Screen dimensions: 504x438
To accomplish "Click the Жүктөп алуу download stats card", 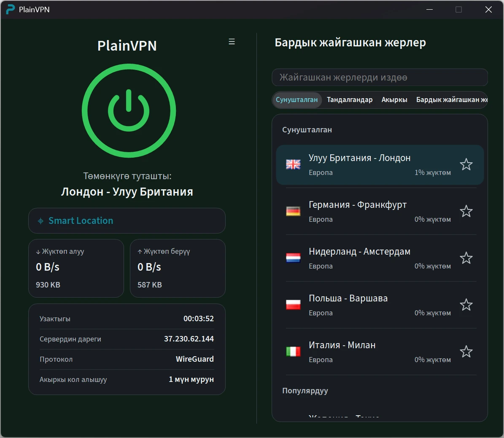I will pos(76,269).
